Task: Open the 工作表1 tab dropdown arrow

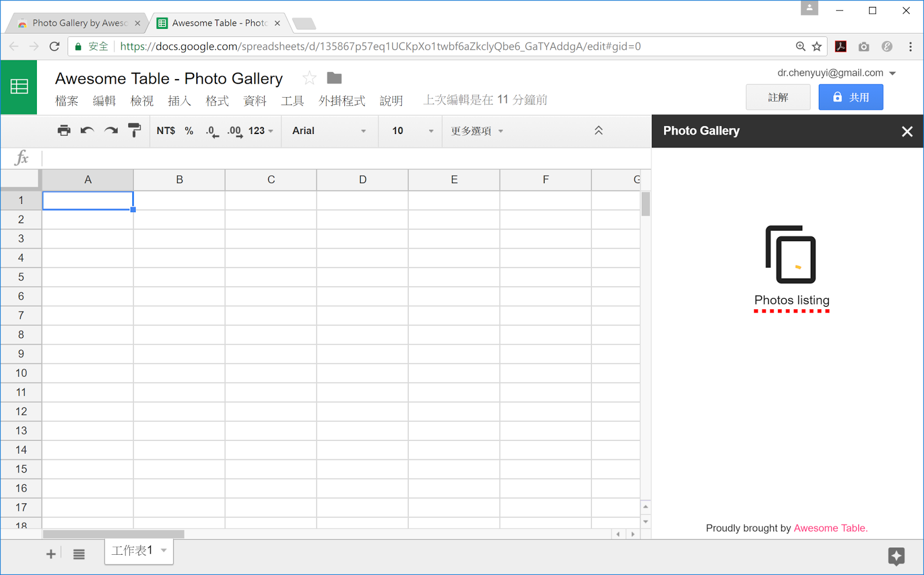Action: click(x=164, y=551)
